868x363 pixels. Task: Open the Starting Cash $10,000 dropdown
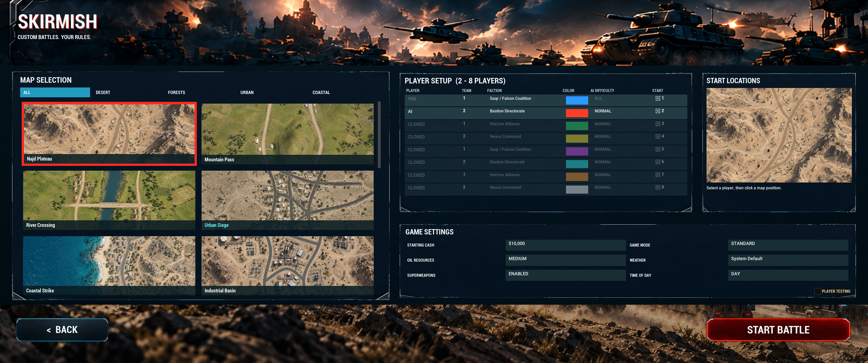565,245
